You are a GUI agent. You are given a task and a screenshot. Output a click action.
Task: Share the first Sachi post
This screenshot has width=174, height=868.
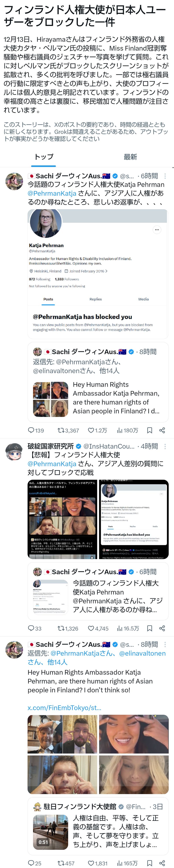click(162, 430)
